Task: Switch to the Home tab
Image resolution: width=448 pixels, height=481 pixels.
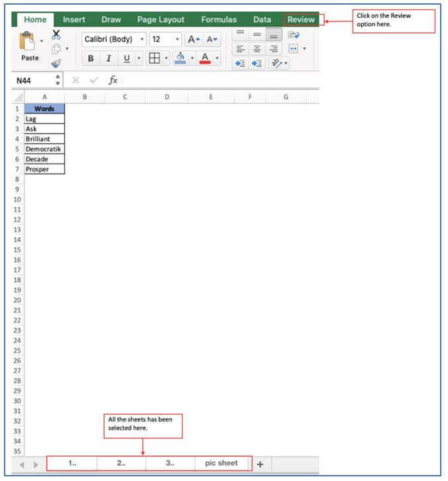Action: click(35, 20)
